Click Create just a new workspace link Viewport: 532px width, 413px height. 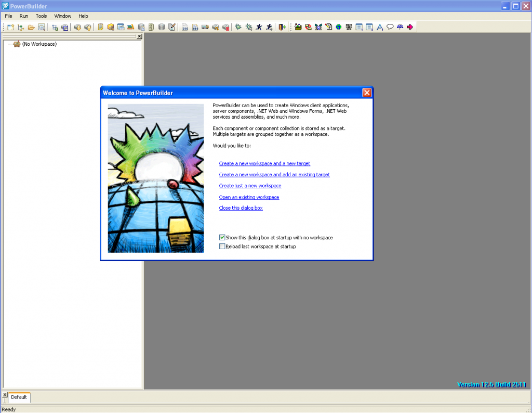250,186
